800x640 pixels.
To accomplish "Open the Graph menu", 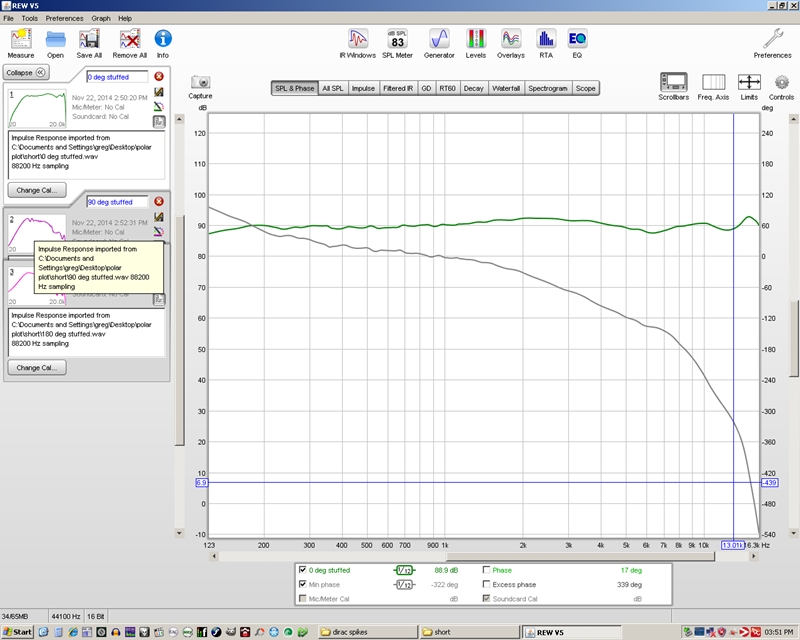I will [x=101, y=18].
